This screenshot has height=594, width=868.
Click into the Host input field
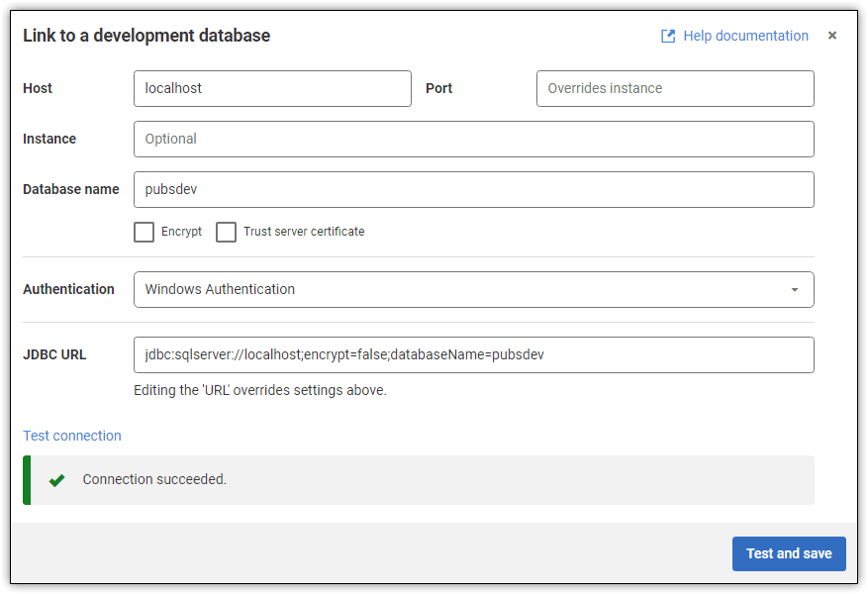[272, 88]
